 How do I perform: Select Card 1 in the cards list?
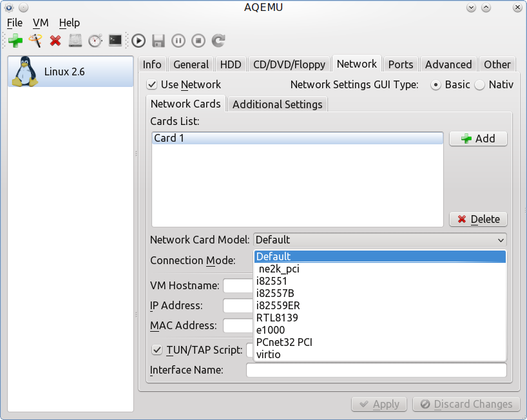pos(298,138)
